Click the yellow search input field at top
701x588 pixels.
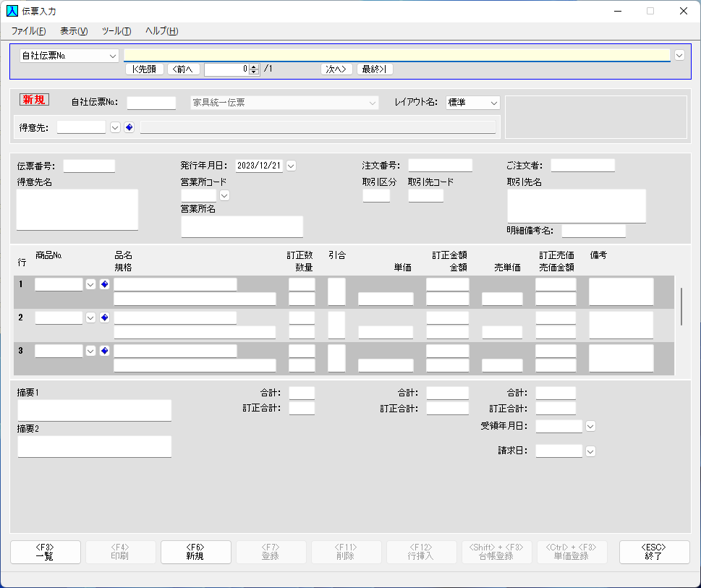pyautogui.click(x=397, y=56)
